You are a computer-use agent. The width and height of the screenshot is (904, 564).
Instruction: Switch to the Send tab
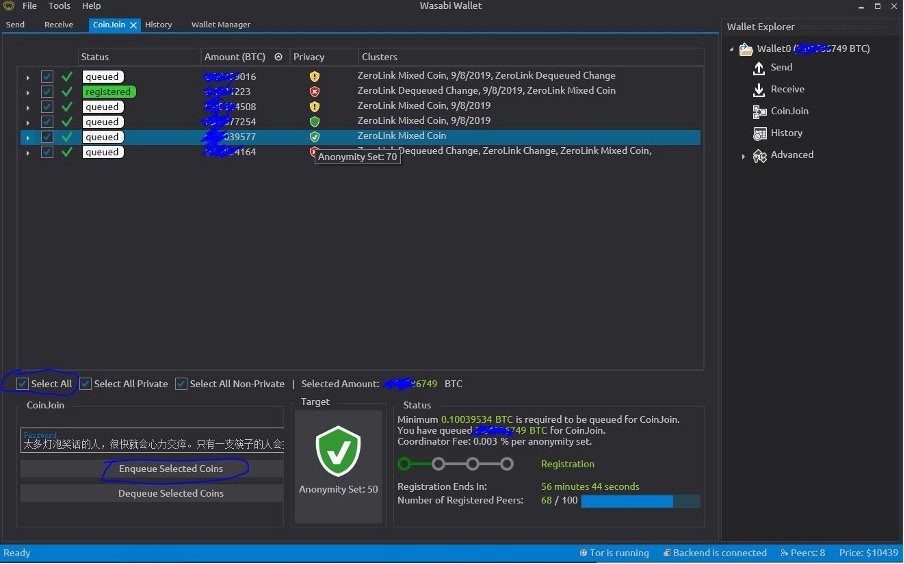[x=15, y=24]
